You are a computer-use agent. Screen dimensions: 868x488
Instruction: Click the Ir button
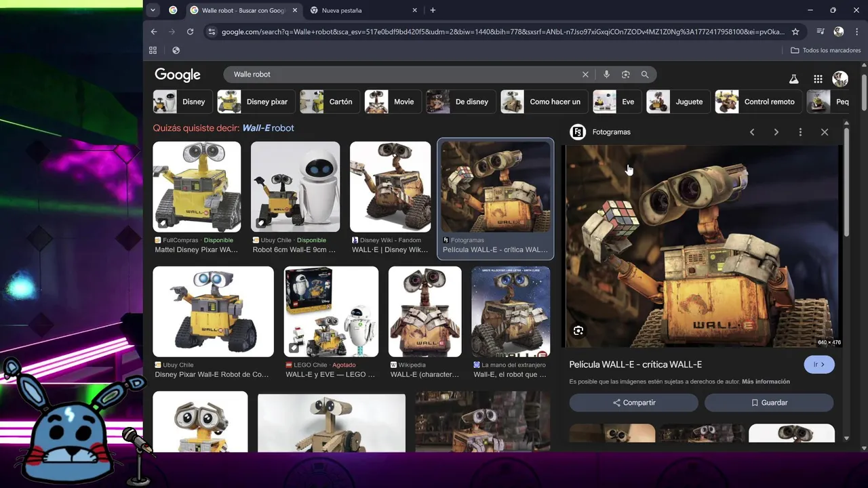(819, 365)
